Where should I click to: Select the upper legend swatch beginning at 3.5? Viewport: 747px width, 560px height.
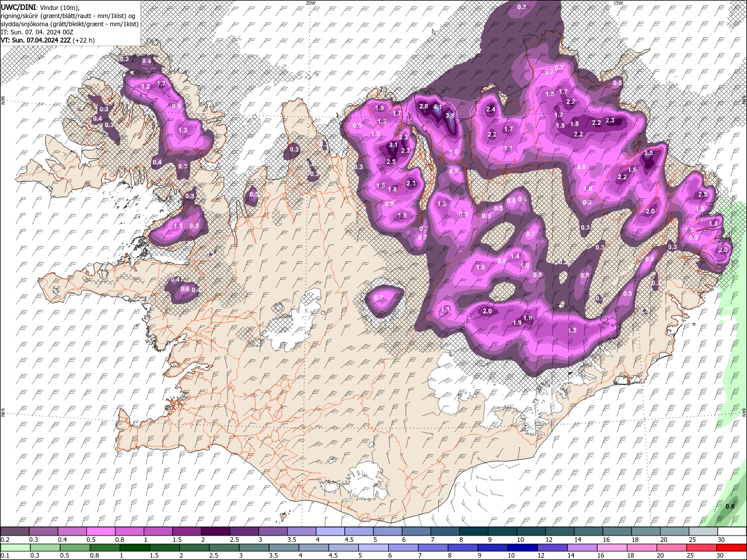point(301,531)
